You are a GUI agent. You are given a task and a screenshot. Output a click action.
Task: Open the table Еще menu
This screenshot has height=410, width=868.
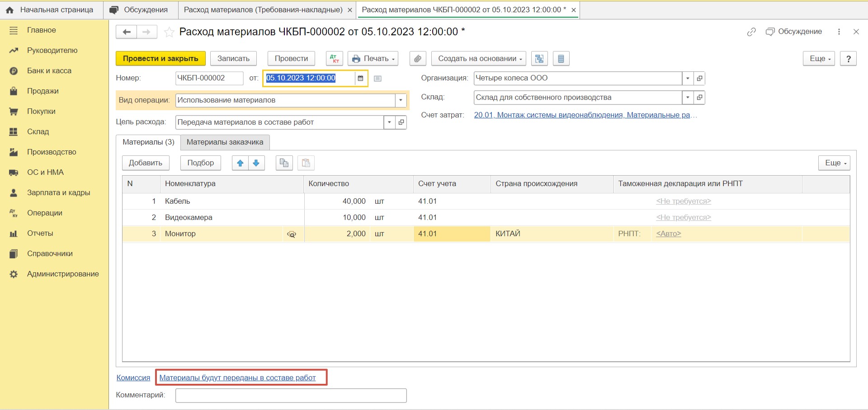[834, 163]
